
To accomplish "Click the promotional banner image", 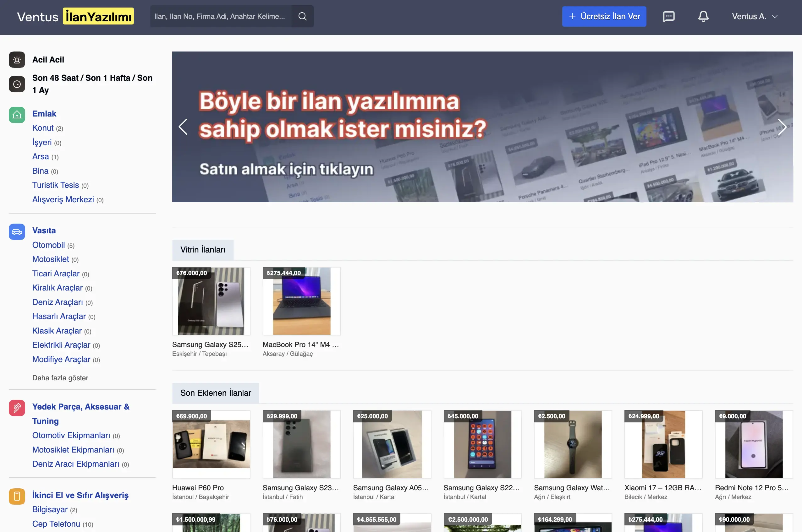I will [482, 127].
